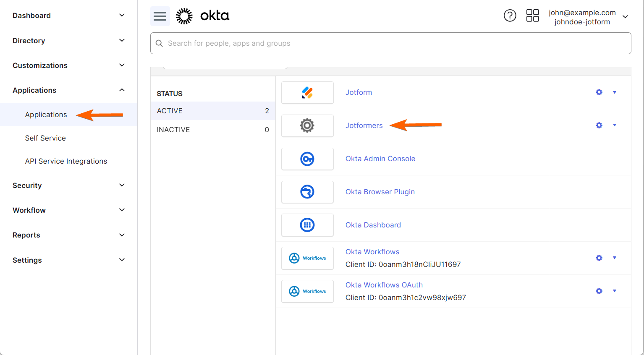The height and width of the screenshot is (355, 644).
Task: Open the Jotformers application link
Action: (364, 125)
